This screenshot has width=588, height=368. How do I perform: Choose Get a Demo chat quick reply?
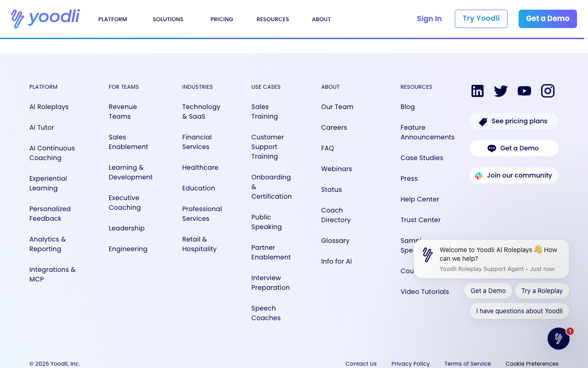pyautogui.click(x=488, y=291)
